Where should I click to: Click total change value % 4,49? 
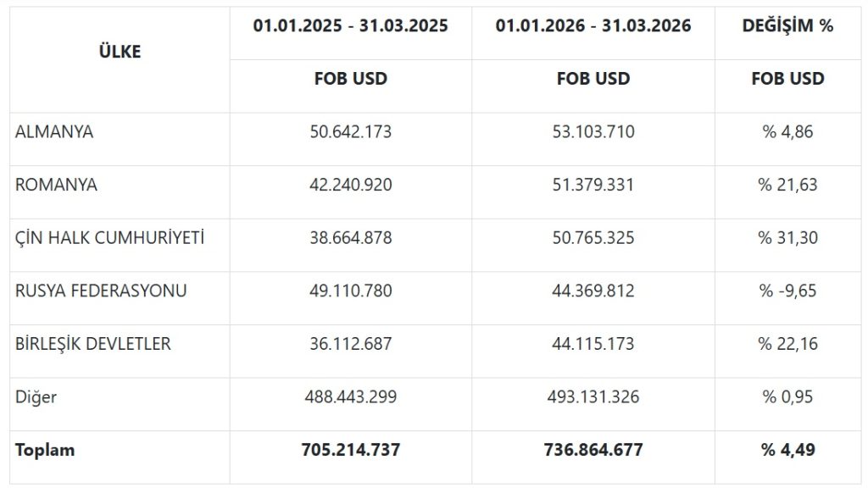click(787, 450)
